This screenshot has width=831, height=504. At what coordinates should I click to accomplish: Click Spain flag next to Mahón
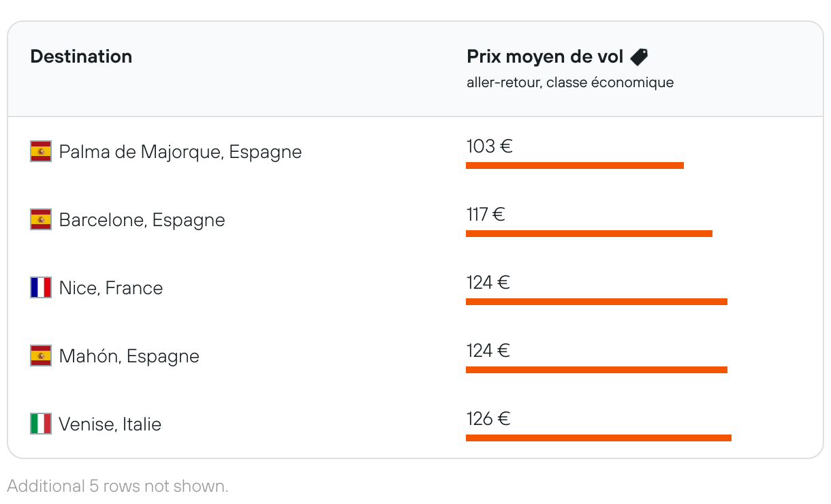point(41,356)
